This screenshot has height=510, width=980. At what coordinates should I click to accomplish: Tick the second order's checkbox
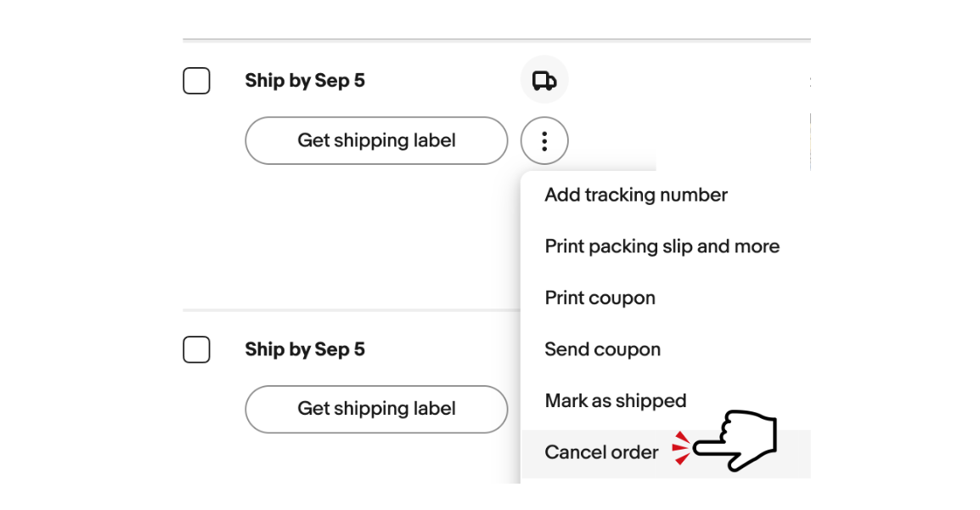196,349
